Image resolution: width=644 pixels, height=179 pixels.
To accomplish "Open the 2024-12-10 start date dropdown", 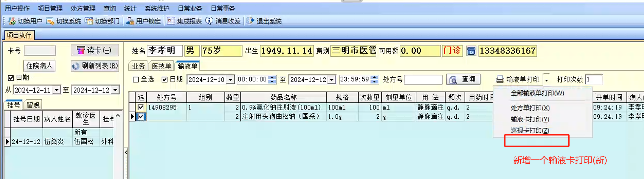I will tap(230, 80).
